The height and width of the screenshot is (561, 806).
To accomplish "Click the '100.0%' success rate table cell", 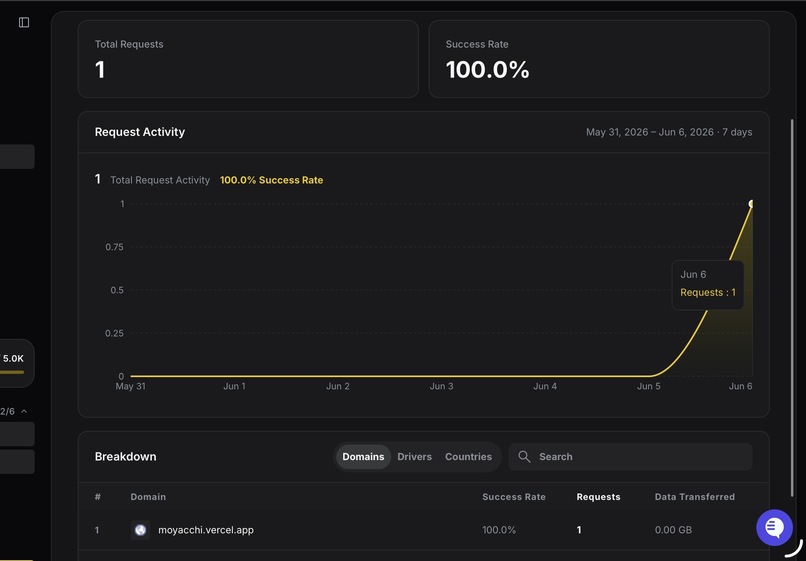I will point(499,530).
